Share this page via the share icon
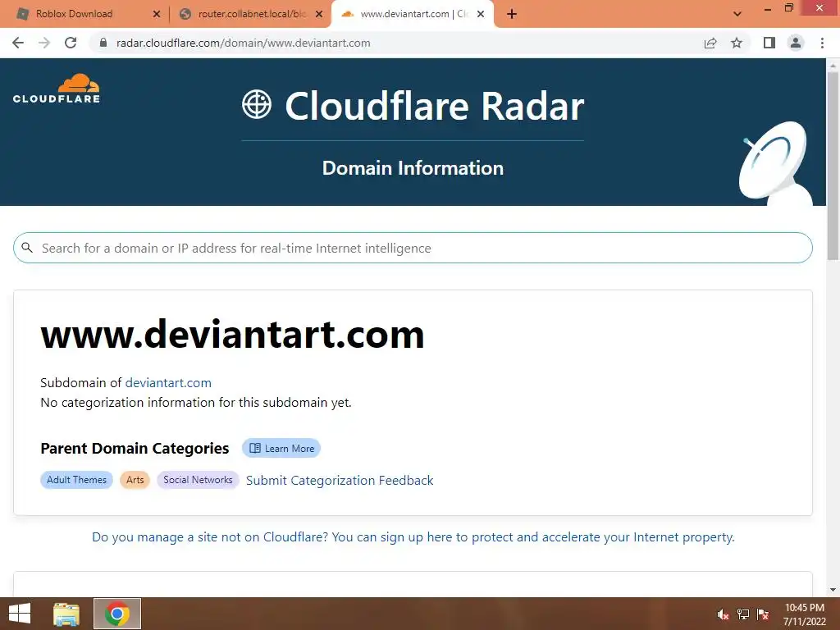Image resolution: width=840 pixels, height=630 pixels. click(710, 43)
